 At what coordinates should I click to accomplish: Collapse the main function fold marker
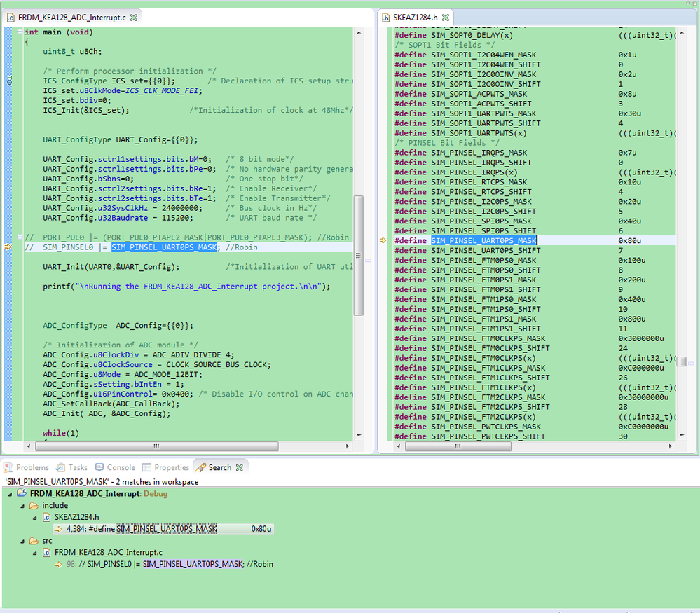coord(20,32)
